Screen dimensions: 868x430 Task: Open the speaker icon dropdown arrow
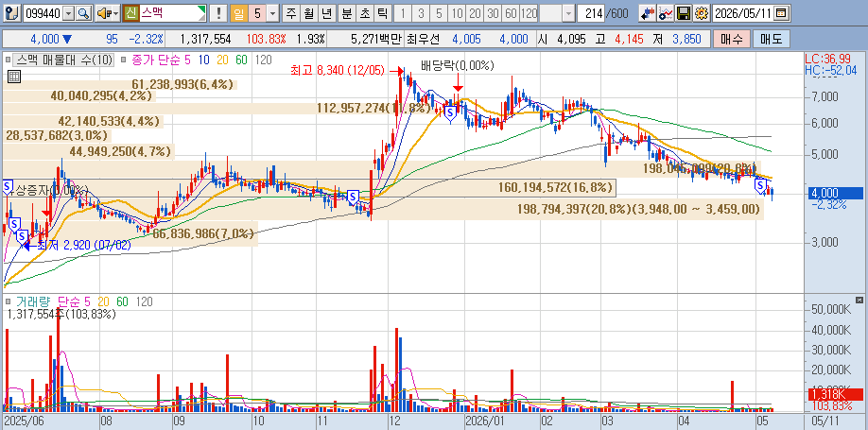115,13
